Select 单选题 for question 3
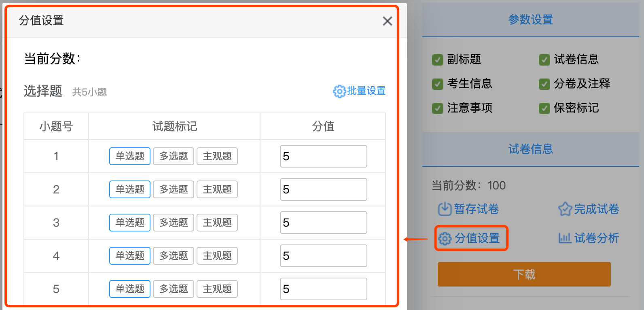Screen dimensions: 644x310 [x=130, y=223]
